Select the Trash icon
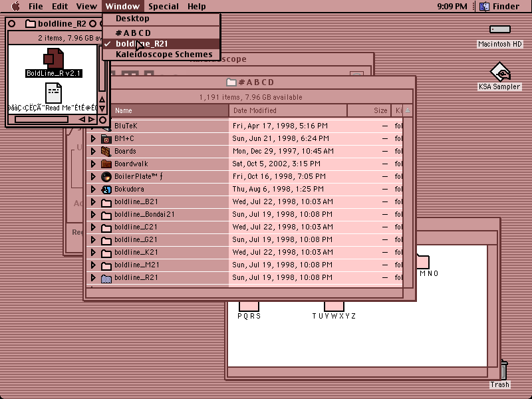The height and width of the screenshot is (399, 532). click(x=504, y=370)
